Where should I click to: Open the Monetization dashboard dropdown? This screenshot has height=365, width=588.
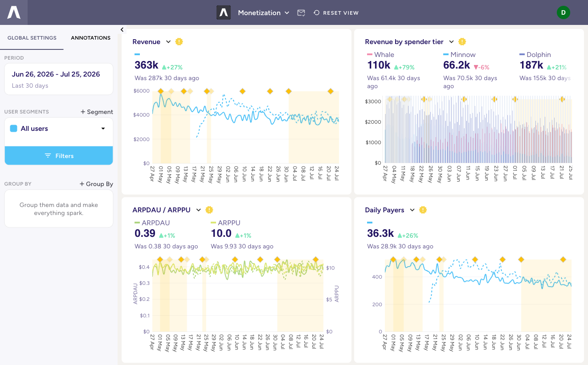[x=264, y=12]
